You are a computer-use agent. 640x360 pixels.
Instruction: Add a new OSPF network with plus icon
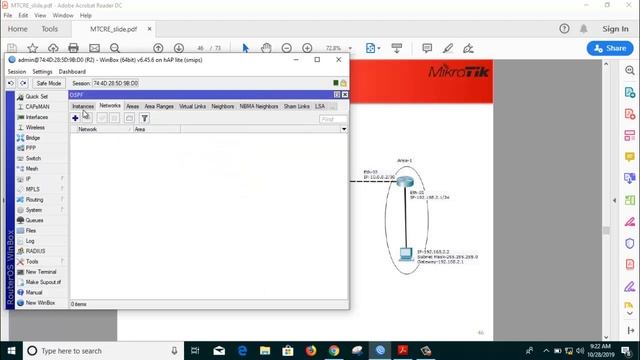pos(75,118)
